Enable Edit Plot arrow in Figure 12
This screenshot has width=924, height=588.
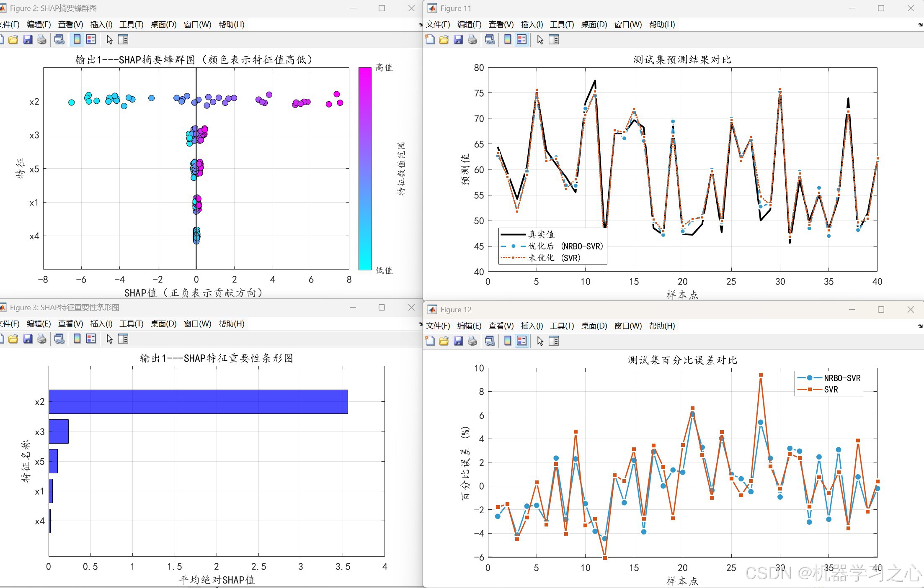click(540, 341)
